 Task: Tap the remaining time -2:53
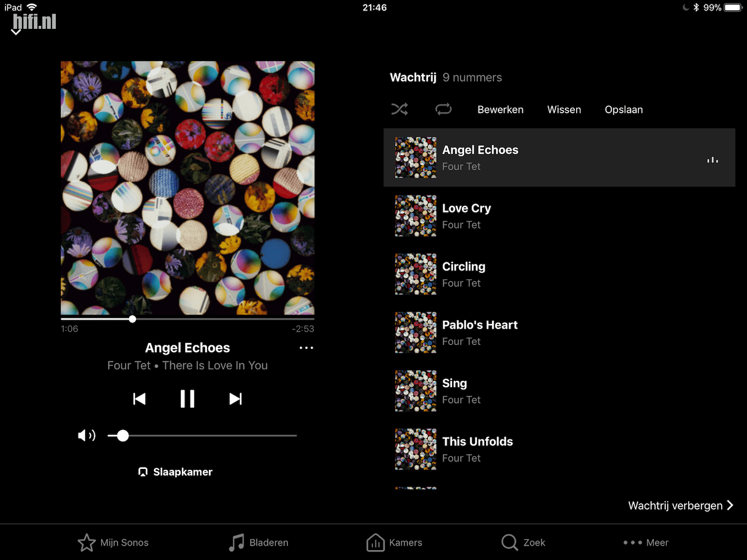tap(303, 329)
